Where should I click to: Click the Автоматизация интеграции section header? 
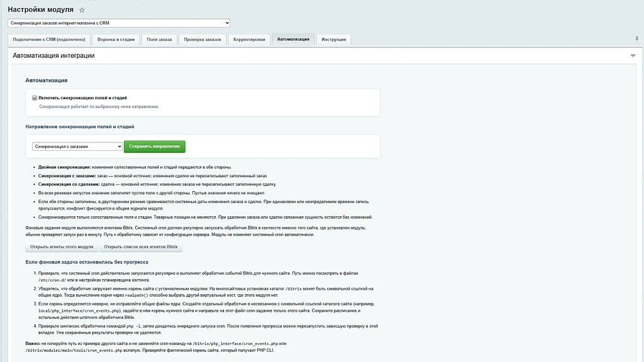53,55
